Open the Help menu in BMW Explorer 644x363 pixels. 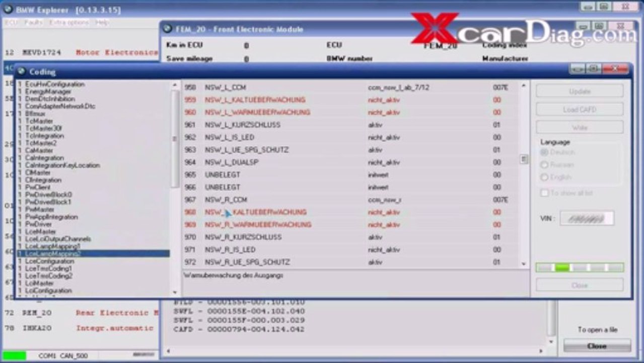coord(102,23)
